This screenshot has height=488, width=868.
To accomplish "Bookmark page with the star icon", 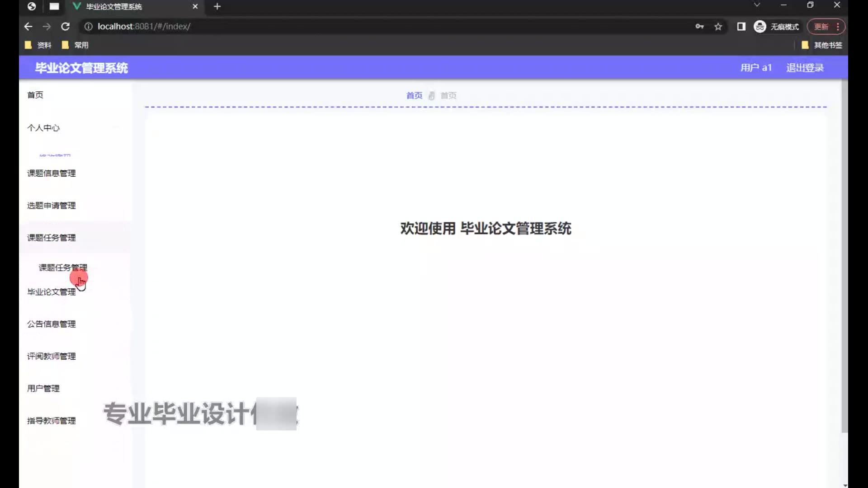I will coord(718,27).
